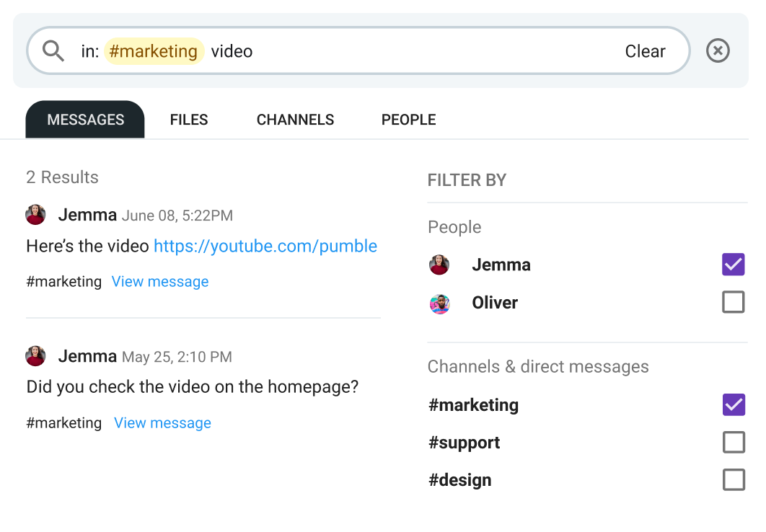
Task: Check the Oliver people filter
Action: [x=734, y=302]
